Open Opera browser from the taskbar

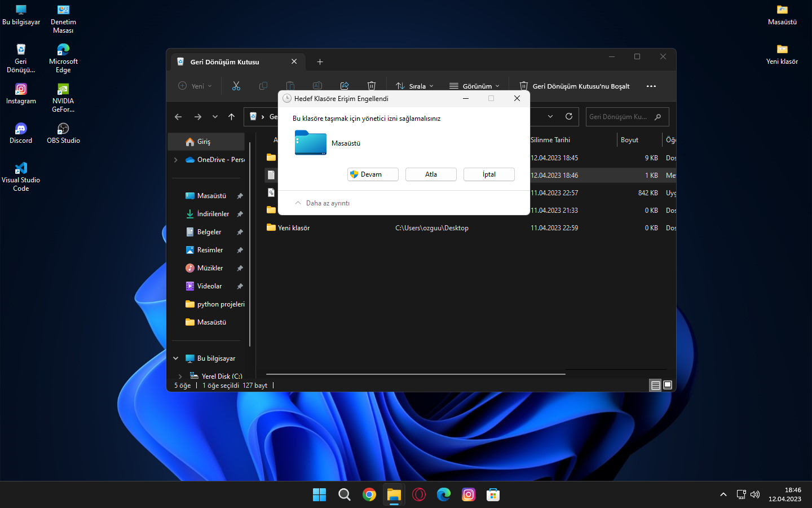click(419, 495)
